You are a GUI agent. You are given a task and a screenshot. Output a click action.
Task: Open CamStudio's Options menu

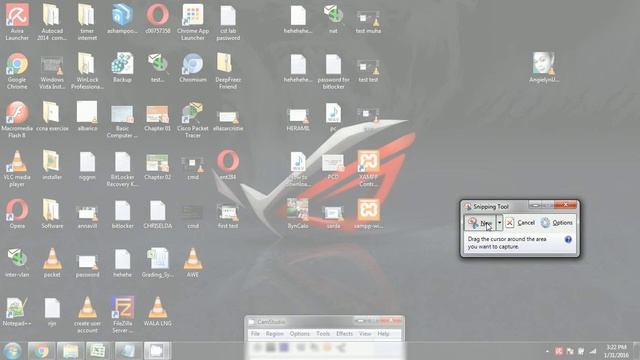click(300, 334)
